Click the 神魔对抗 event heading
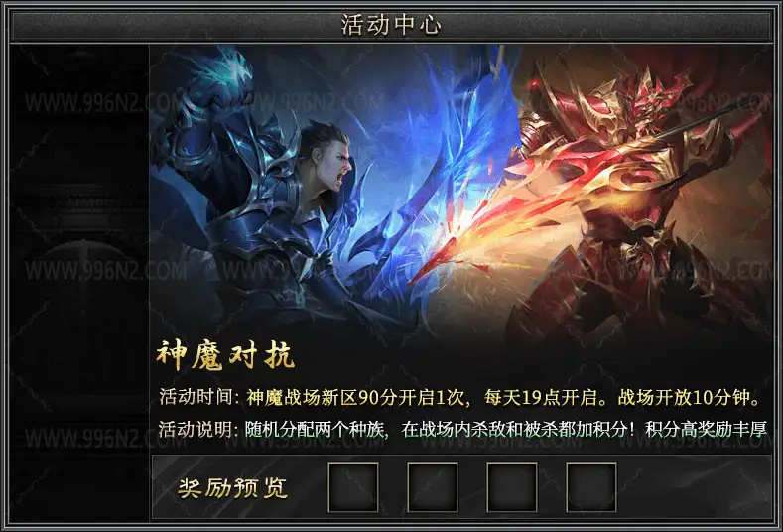This screenshot has height=532, width=783. tap(225, 355)
